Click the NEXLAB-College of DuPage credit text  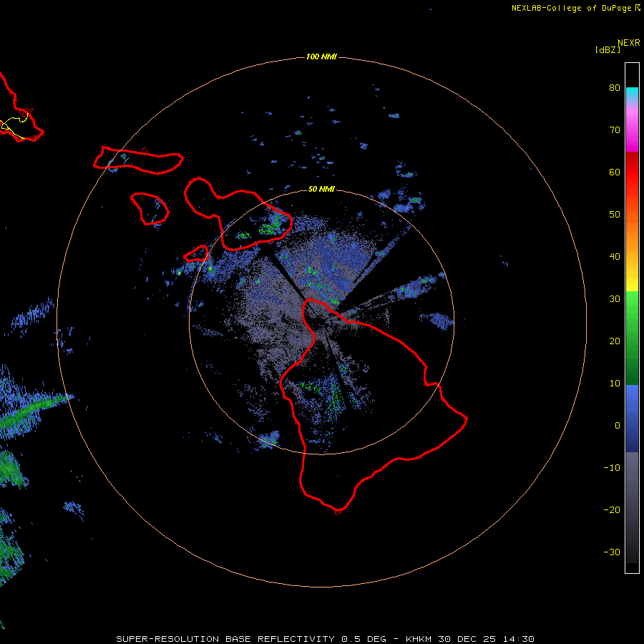(571, 8)
